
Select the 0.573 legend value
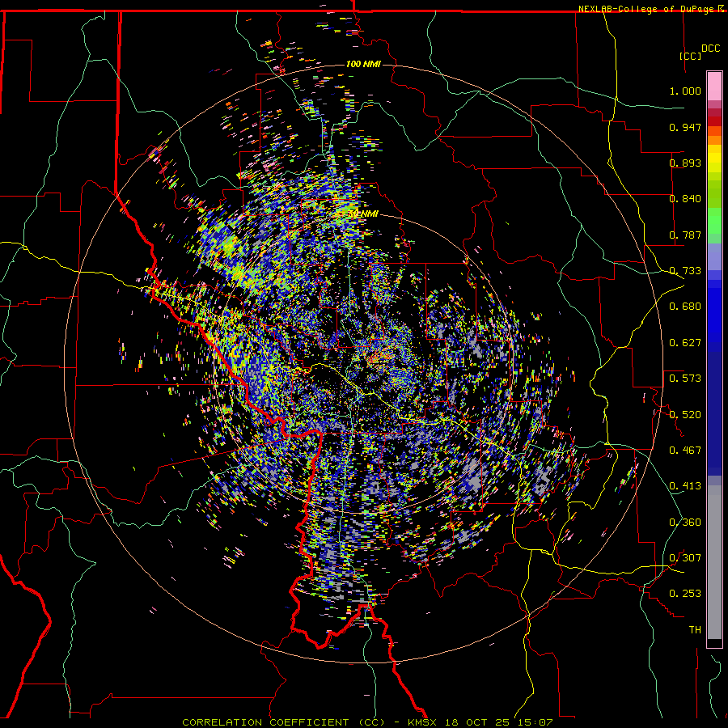[x=685, y=379]
